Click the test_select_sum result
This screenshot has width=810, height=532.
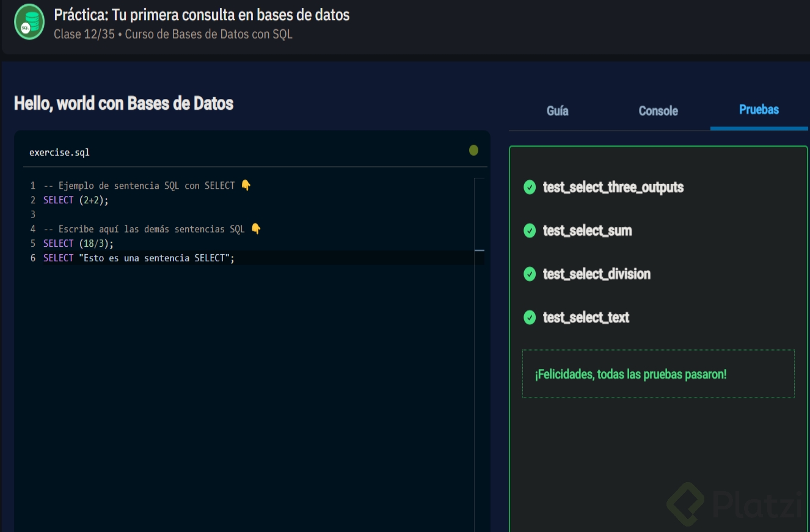(x=587, y=230)
